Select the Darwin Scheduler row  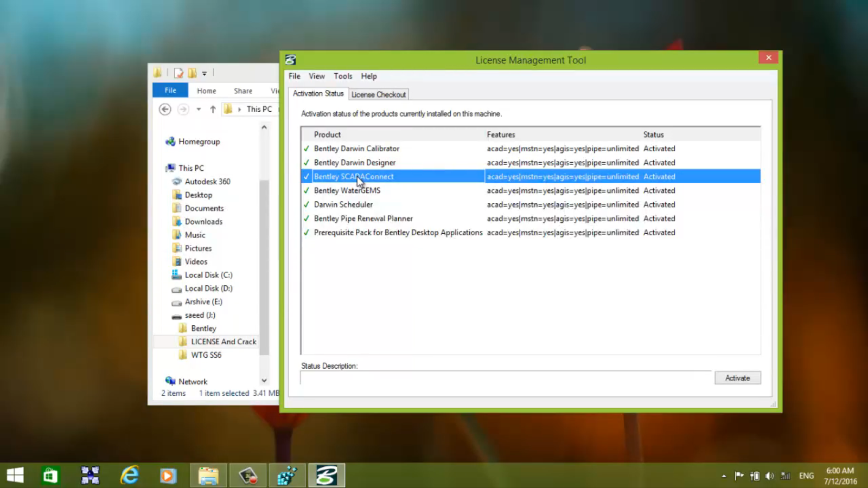pyautogui.click(x=531, y=204)
